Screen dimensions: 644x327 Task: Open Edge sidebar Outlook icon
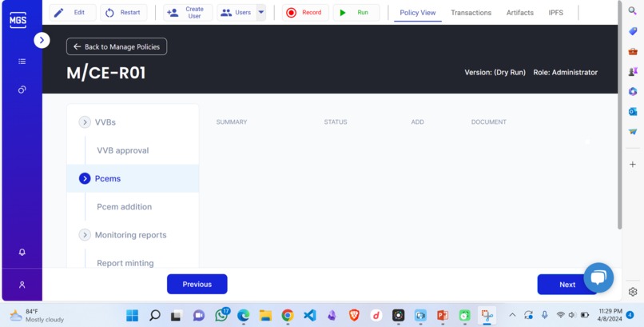coord(633,112)
